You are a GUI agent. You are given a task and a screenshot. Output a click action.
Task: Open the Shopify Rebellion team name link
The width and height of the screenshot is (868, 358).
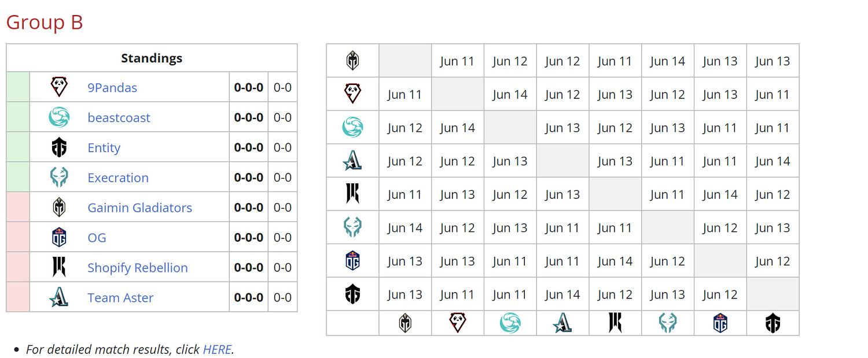(138, 268)
